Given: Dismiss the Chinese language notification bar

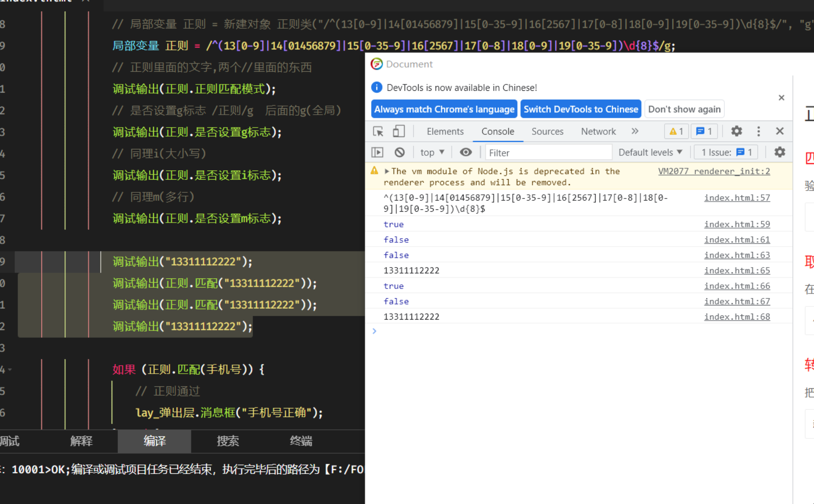Looking at the screenshot, I should coord(782,98).
